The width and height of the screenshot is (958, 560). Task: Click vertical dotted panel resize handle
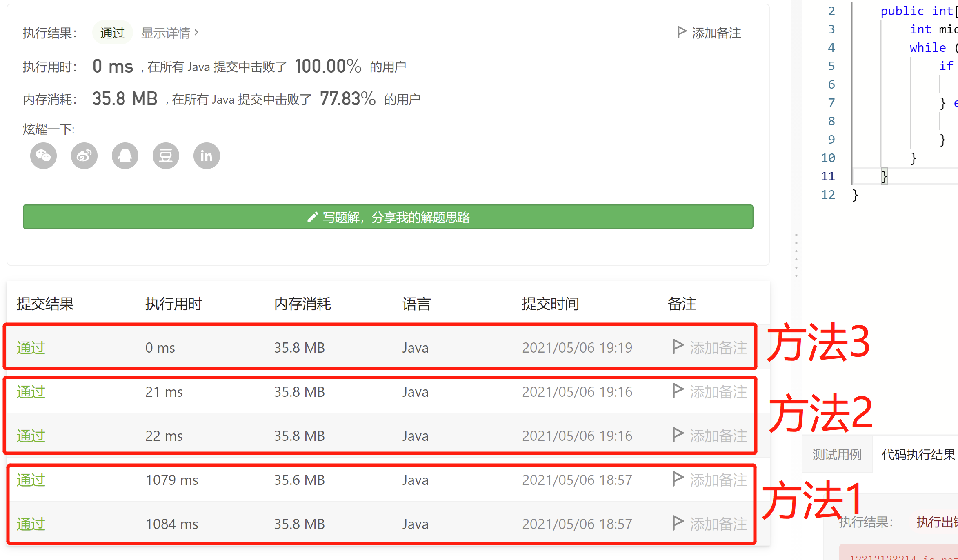[x=796, y=256]
